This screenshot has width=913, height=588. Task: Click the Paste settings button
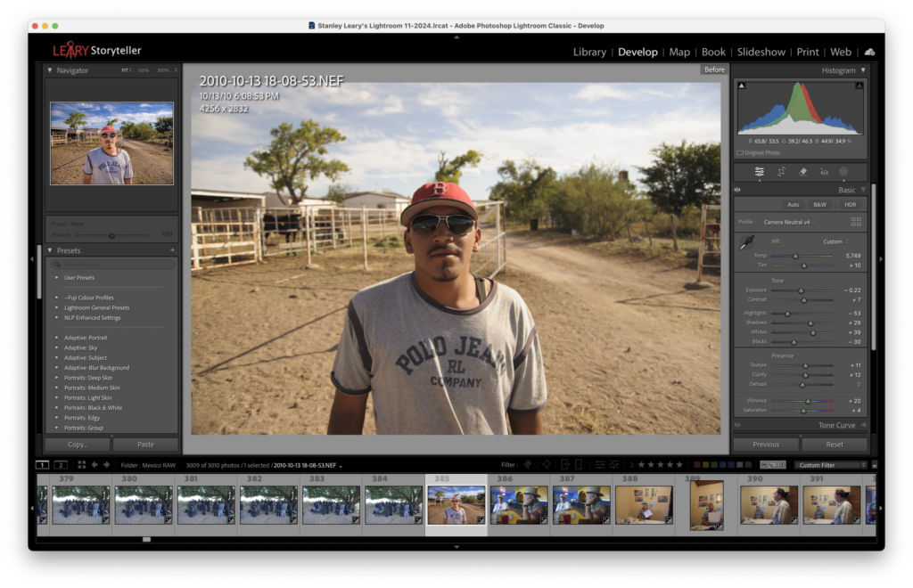tap(145, 445)
